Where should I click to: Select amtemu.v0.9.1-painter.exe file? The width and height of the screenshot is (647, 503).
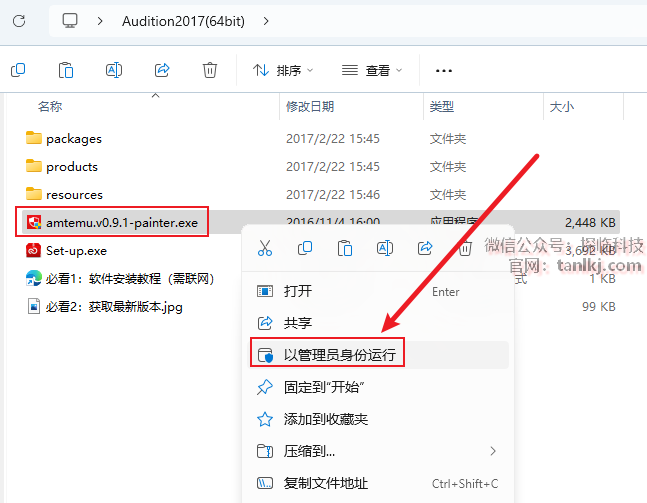(122, 223)
